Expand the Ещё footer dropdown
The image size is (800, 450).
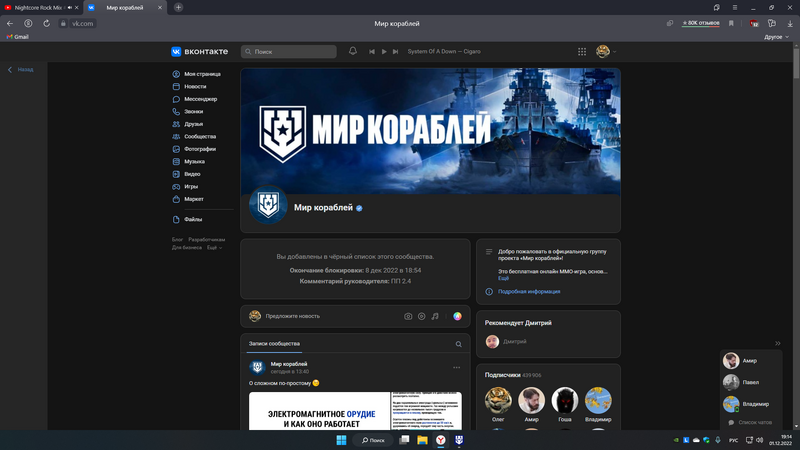click(214, 247)
